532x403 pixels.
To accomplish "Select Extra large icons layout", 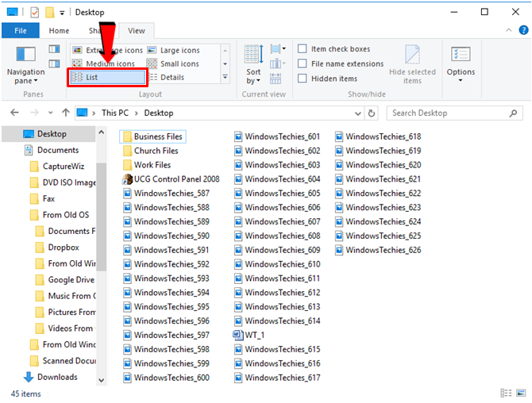I will (108, 50).
